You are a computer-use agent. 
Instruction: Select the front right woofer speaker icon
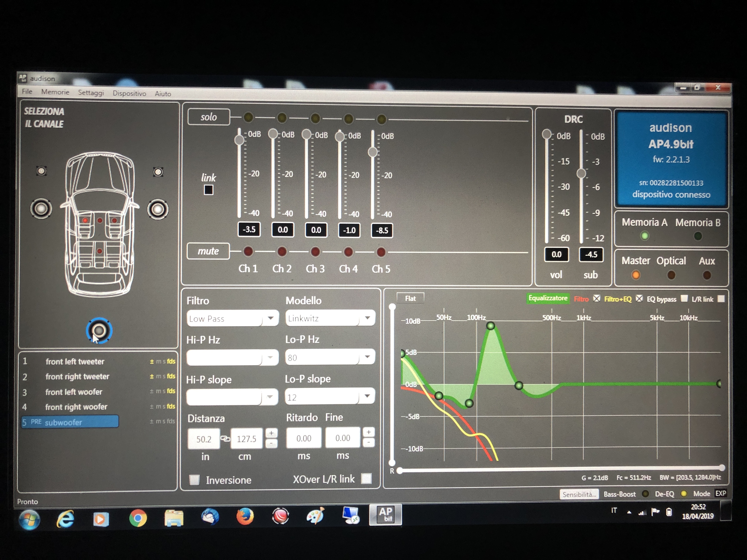tap(158, 209)
